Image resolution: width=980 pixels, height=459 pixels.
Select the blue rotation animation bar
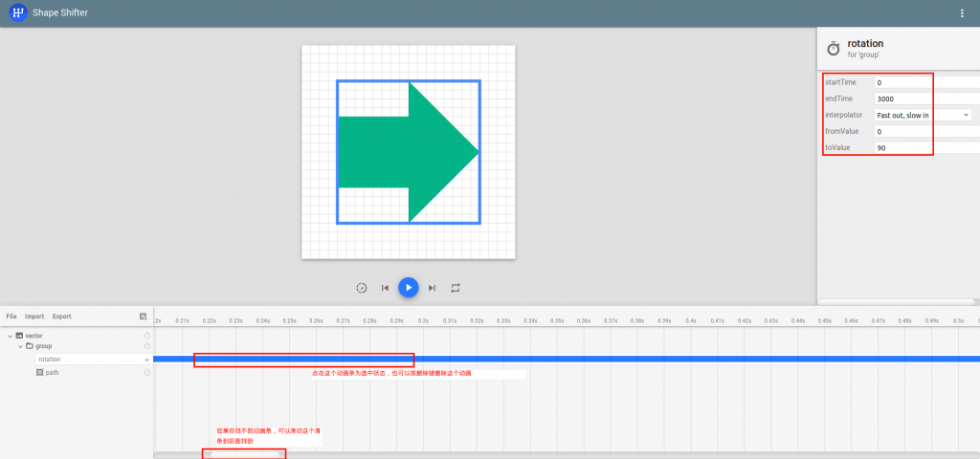tap(574, 360)
